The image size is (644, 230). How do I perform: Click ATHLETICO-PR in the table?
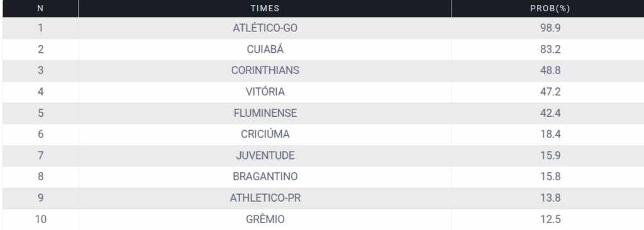click(265, 198)
